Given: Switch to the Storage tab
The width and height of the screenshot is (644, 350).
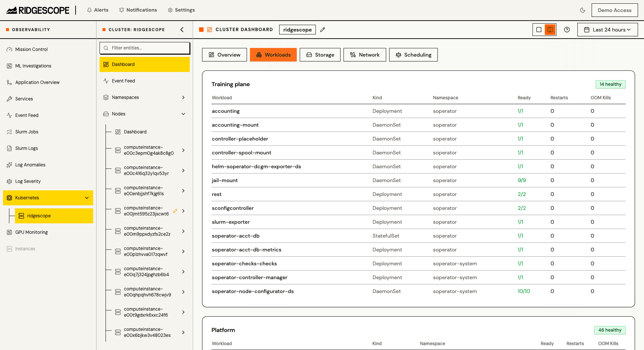Looking at the screenshot, I should [320, 55].
